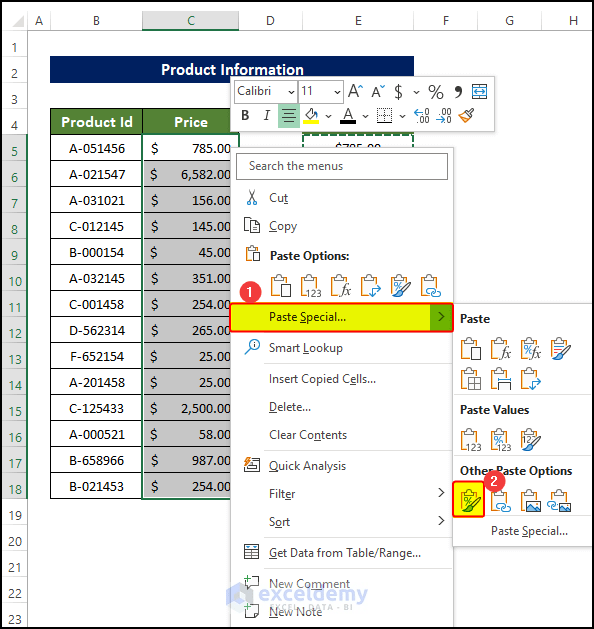Viewport: 594px width, 629px height.
Task: Click Paste Link icon under Other Paste Options
Action: (x=501, y=501)
